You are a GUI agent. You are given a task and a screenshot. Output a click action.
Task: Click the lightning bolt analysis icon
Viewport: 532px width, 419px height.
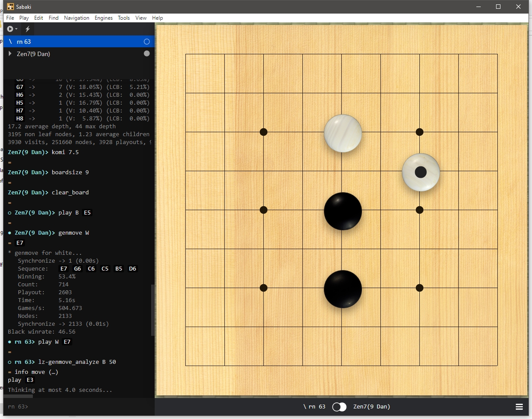[x=28, y=29]
